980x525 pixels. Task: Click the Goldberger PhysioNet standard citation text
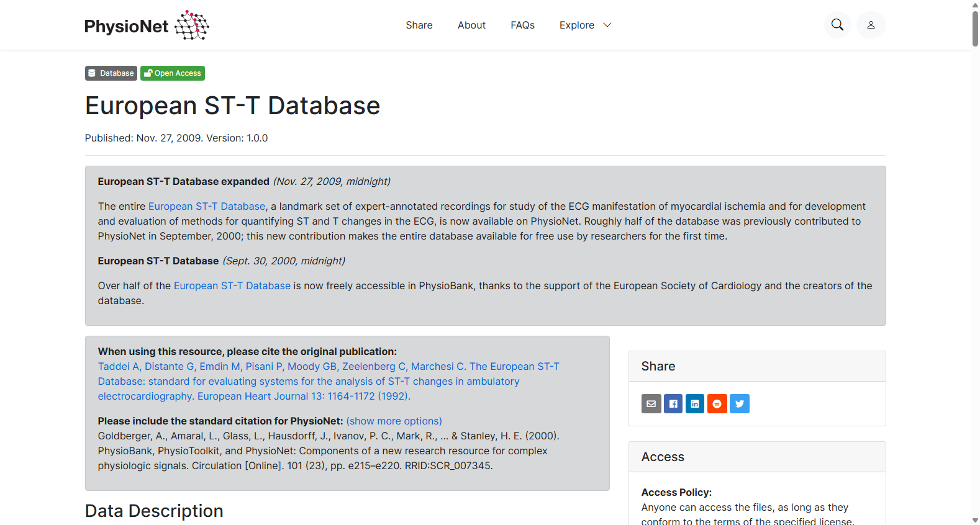pyautogui.click(x=329, y=451)
